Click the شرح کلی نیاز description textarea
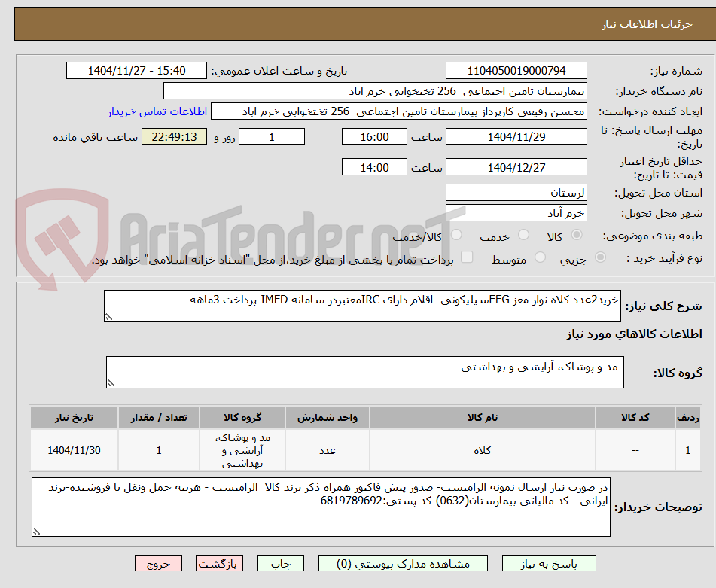Image resolution: width=716 pixels, height=588 pixels. pos(362,306)
